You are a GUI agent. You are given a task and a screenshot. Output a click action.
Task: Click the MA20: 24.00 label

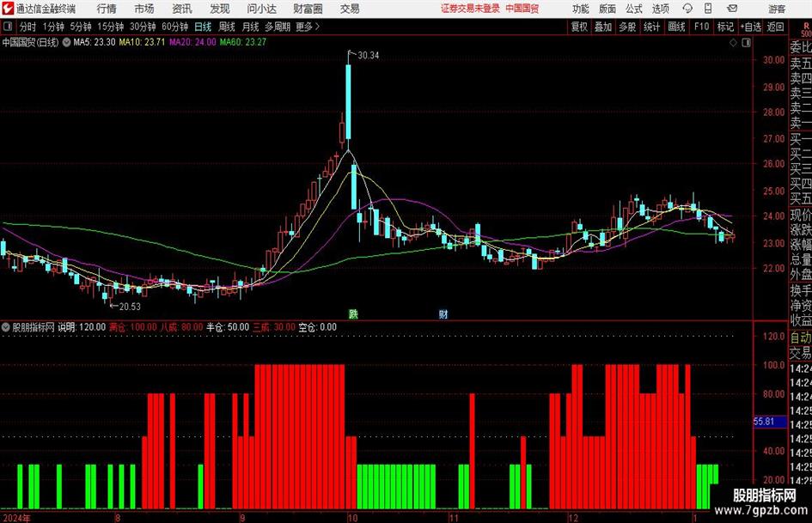click(192, 42)
